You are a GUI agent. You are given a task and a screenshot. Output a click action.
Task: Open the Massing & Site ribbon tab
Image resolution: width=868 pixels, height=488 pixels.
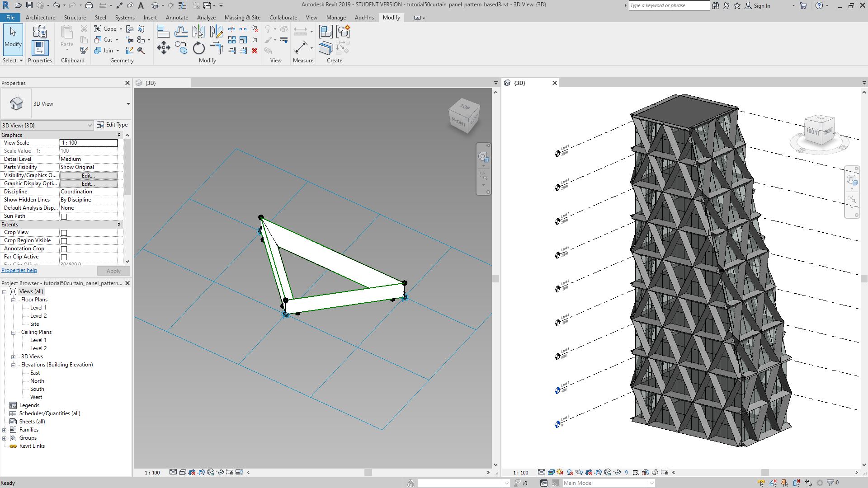coord(242,18)
